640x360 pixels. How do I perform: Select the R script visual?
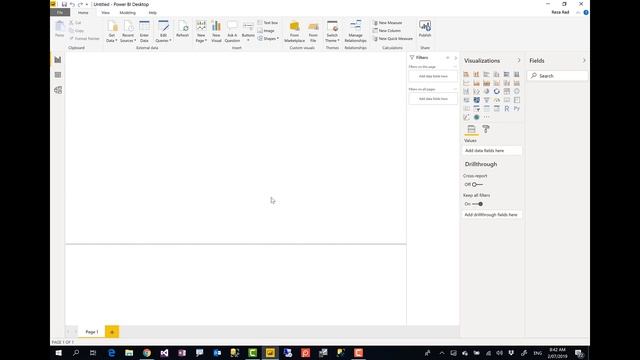pyautogui.click(x=507, y=109)
